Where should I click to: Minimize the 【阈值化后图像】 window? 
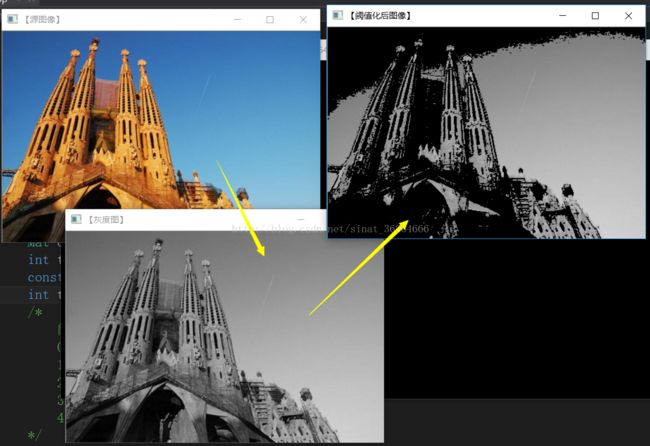563,16
